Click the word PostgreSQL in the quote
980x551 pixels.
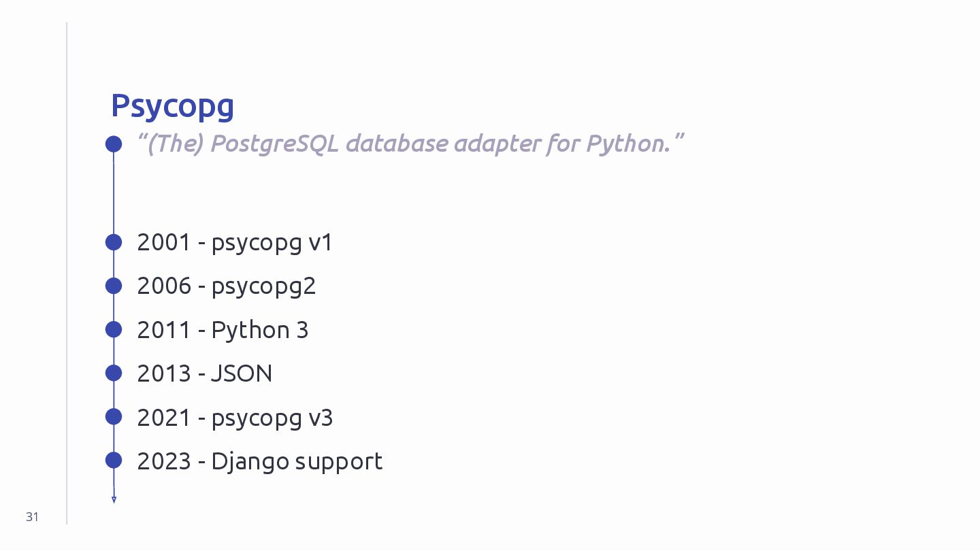274,144
